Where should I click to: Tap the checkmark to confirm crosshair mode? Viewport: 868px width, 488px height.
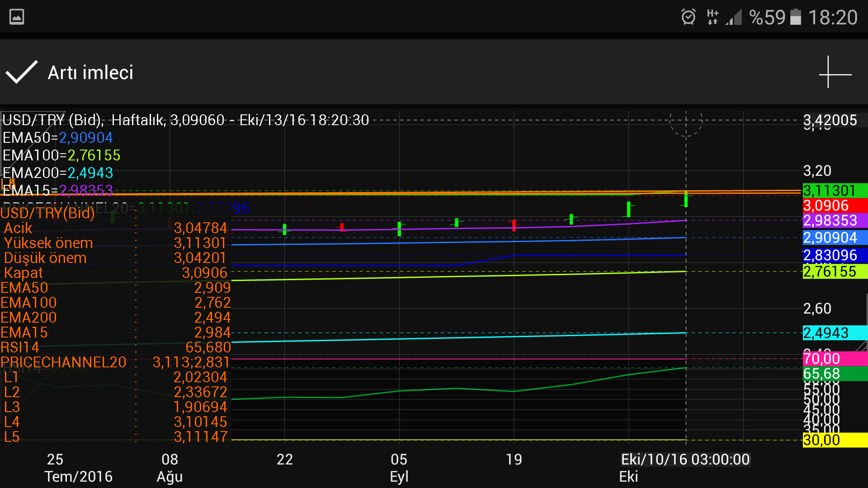pyautogui.click(x=21, y=72)
